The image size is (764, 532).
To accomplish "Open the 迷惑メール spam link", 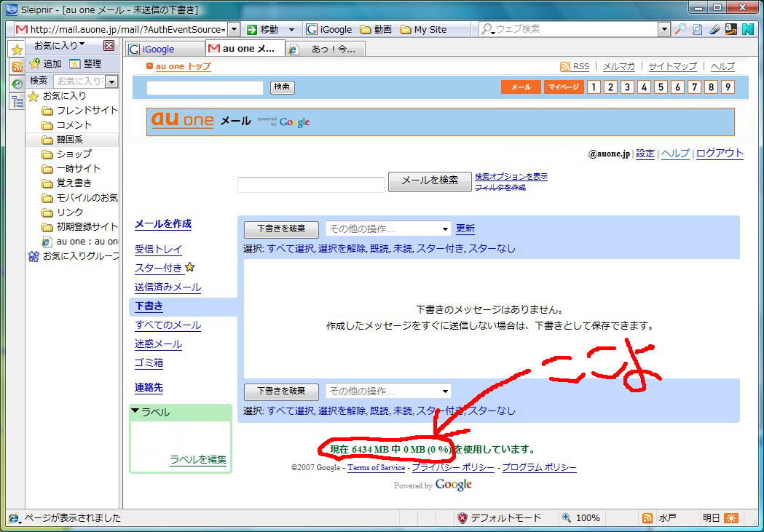I will (x=158, y=344).
